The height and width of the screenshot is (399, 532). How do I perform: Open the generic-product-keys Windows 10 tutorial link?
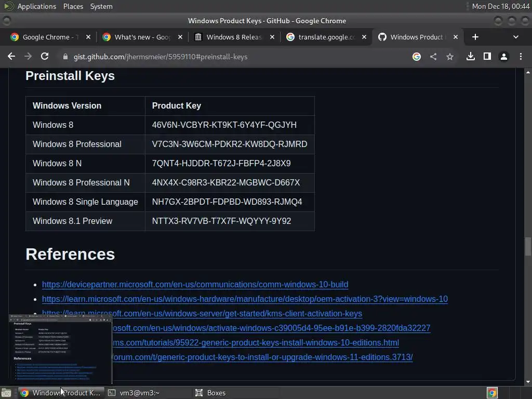[x=256, y=343]
